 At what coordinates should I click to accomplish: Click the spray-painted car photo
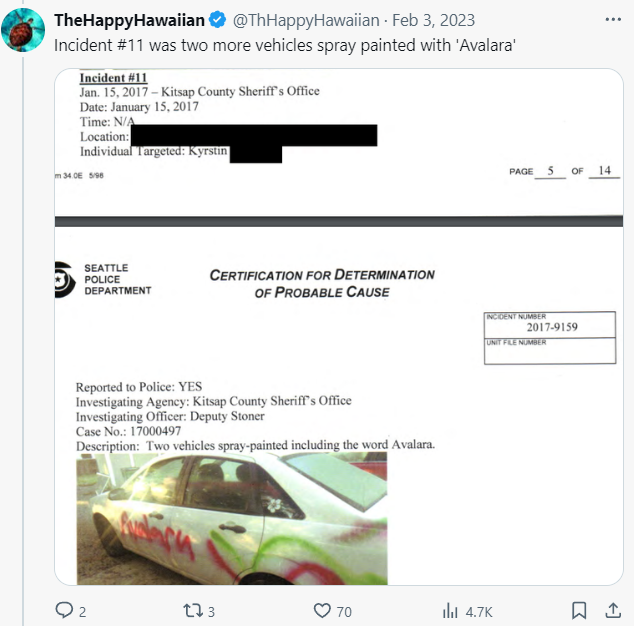coord(232,519)
